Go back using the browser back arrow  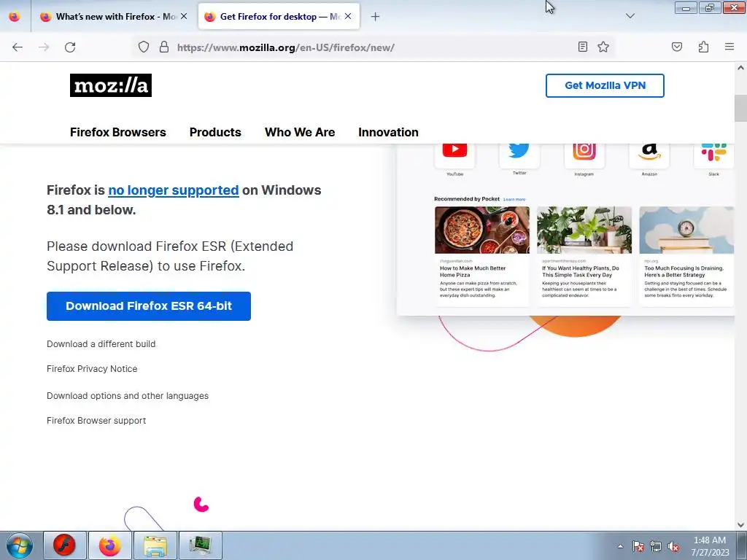[x=18, y=47]
